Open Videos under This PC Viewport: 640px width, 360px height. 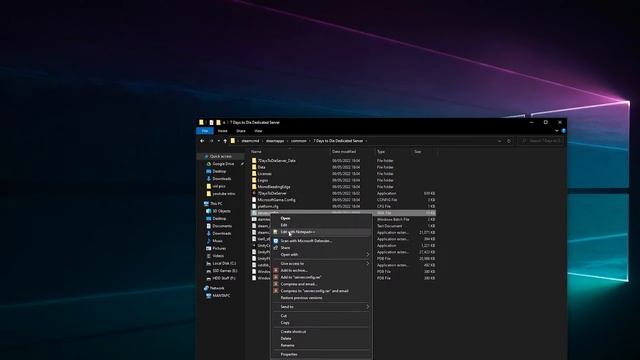(x=218, y=256)
